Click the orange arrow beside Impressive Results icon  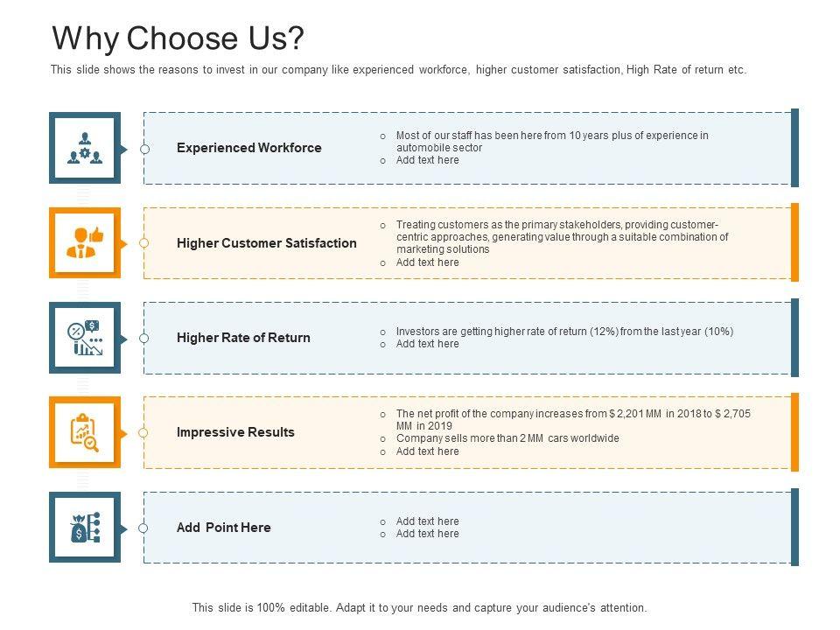(x=124, y=433)
